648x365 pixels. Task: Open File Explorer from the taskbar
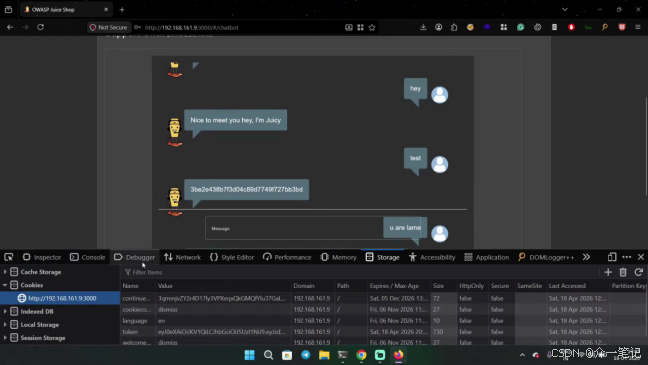point(324,355)
